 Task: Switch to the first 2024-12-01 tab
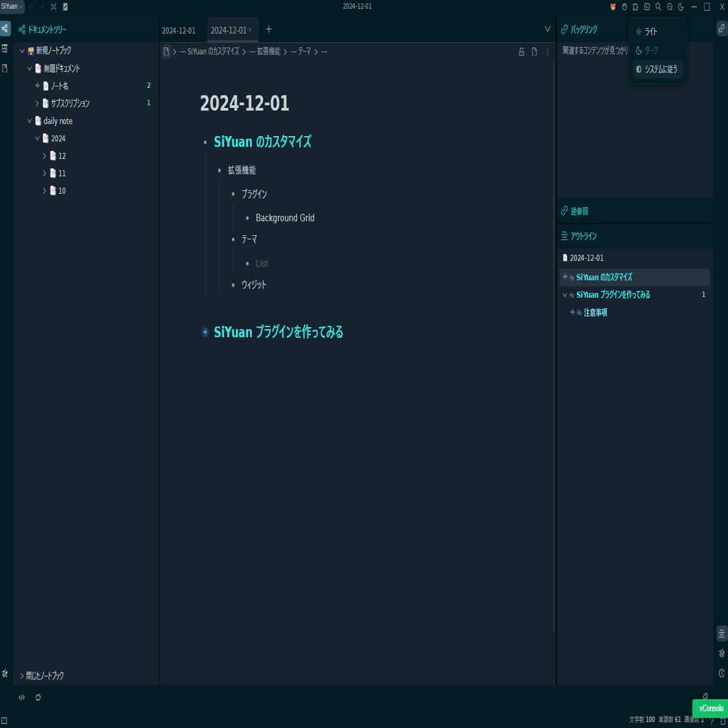point(179,31)
